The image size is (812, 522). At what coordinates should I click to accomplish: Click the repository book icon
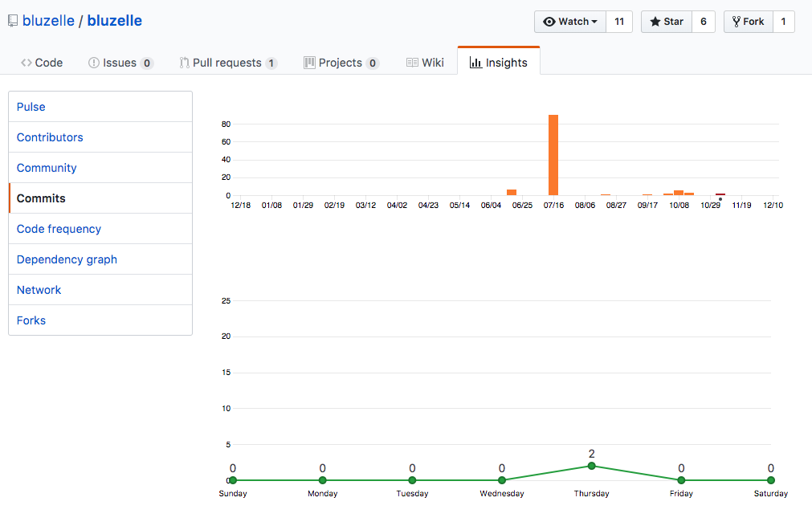click(x=12, y=21)
